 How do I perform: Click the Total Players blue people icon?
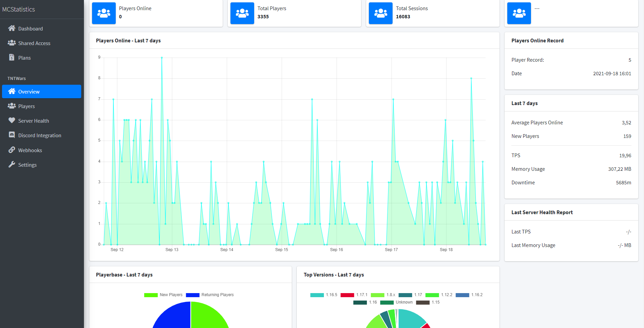click(242, 13)
